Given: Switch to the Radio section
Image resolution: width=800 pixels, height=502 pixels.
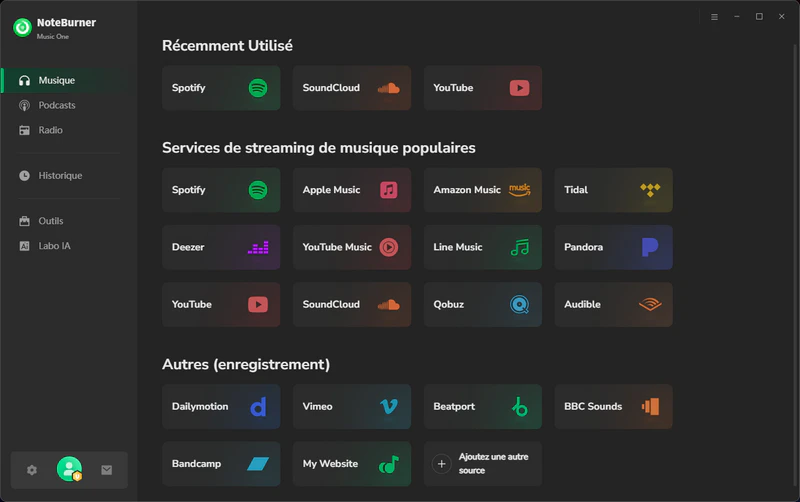Looking at the screenshot, I should click(50, 130).
